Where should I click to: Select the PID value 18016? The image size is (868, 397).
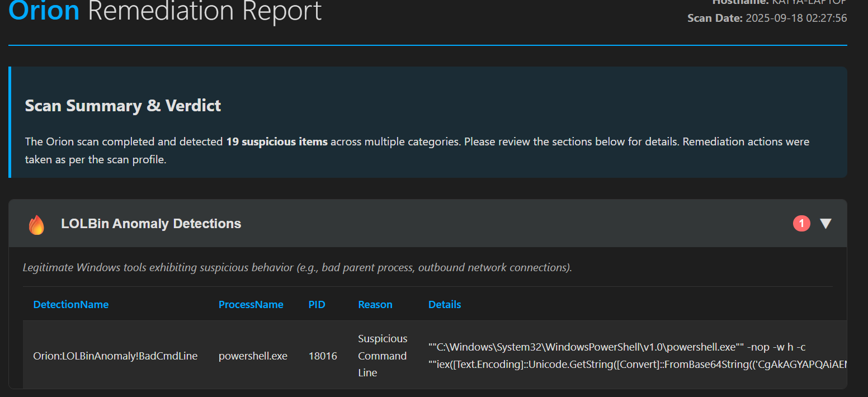tap(323, 356)
